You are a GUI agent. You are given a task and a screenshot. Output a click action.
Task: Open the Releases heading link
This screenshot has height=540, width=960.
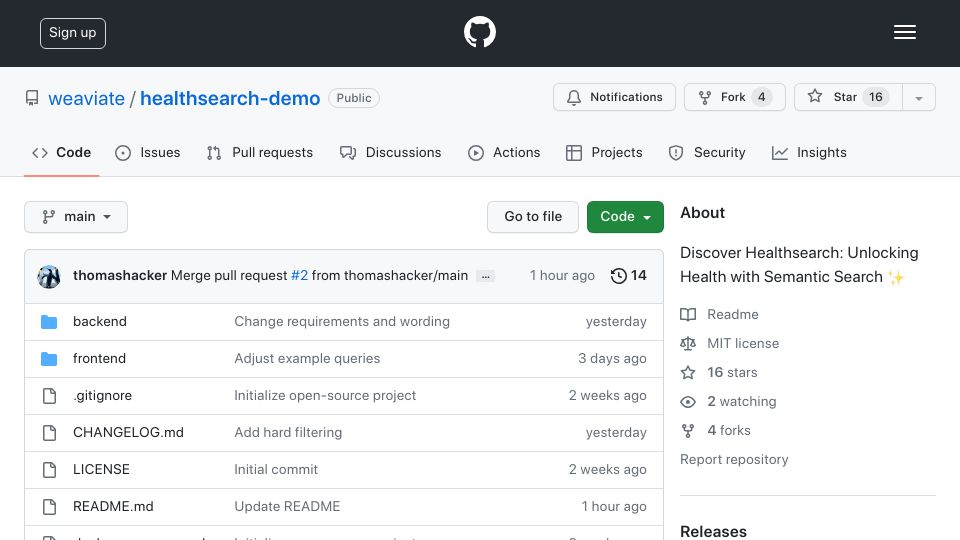click(713, 531)
